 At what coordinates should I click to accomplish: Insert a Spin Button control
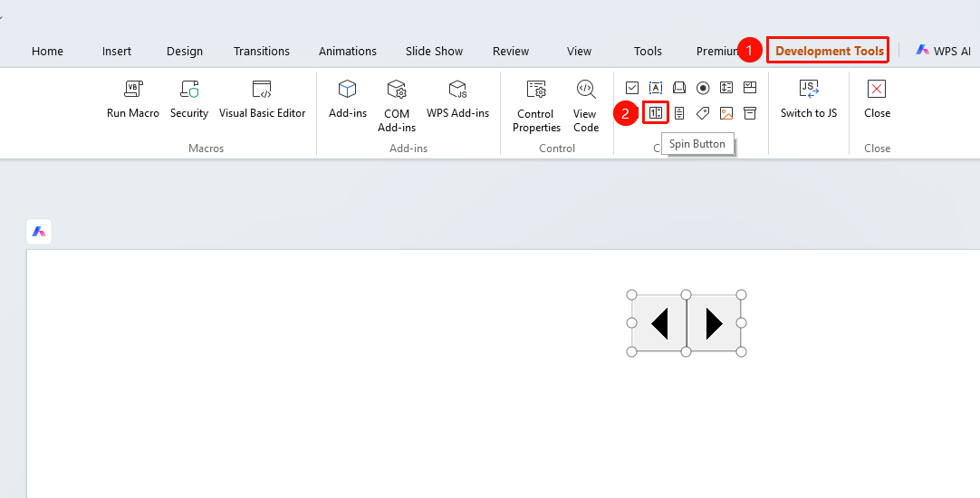[656, 113]
